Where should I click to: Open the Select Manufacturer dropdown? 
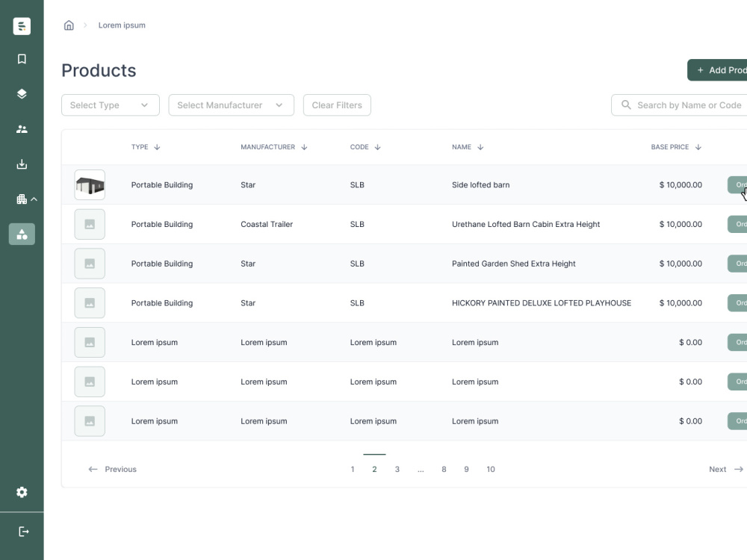pyautogui.click(x=231, y=105)
